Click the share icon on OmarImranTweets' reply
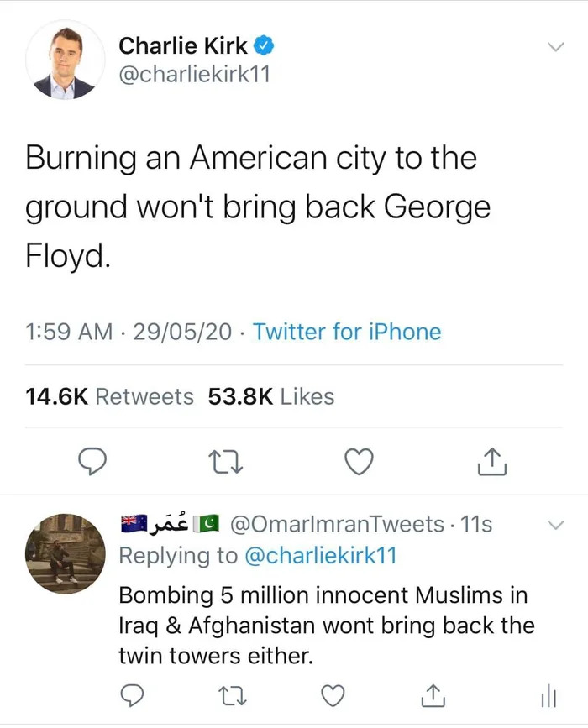The height and width of the screenshot is (728, 588). point(433,696)
